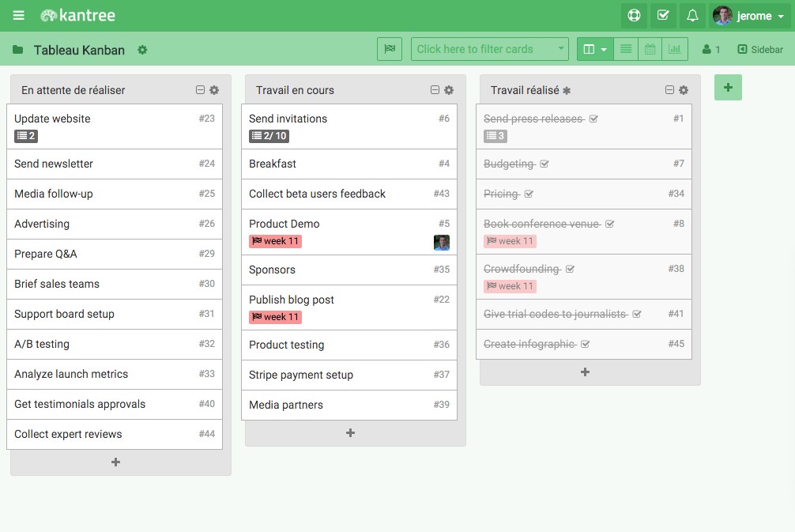The width and height of the screenshot is (795, 532).
Task: Open the jerome user menu
Action: click(749, 16)
